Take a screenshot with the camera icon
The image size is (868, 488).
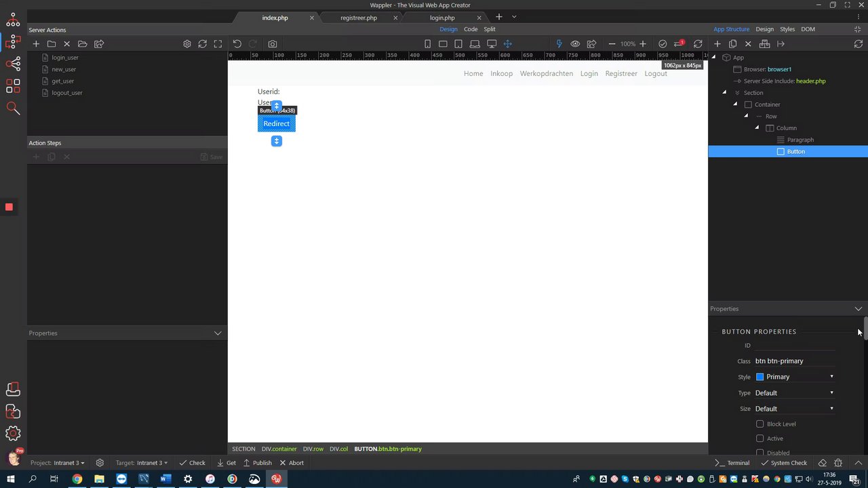272,44
